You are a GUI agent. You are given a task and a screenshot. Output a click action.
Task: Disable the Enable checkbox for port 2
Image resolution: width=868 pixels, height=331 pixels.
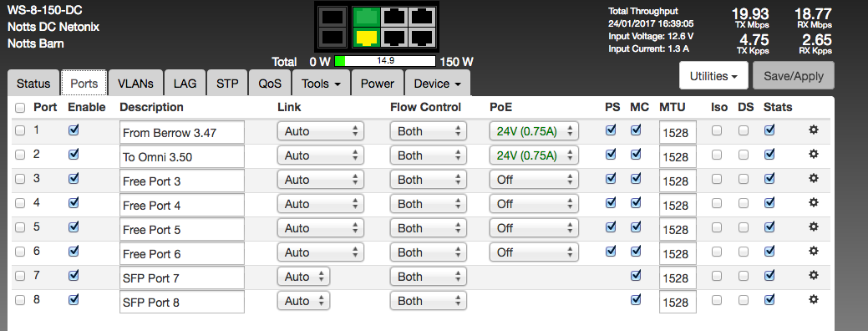[73, 154]
